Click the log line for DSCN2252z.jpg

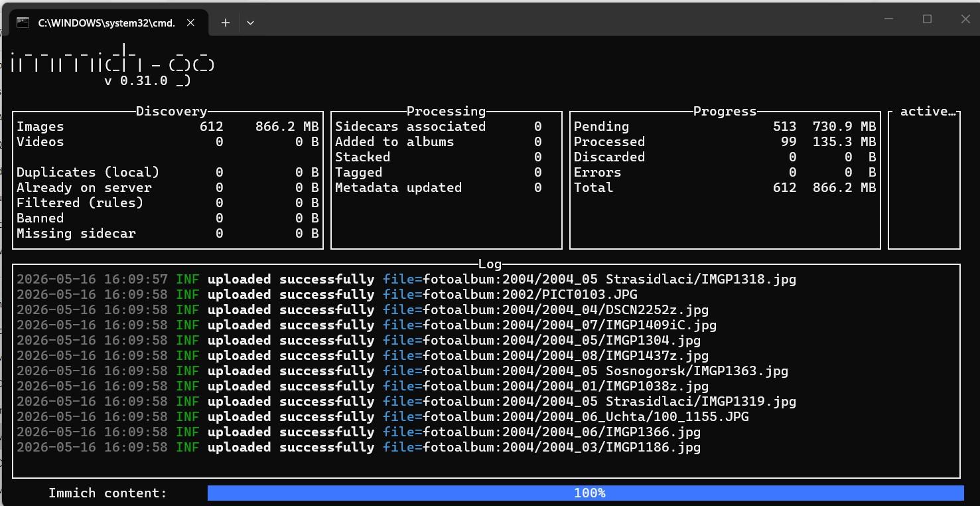pos(362,309)
